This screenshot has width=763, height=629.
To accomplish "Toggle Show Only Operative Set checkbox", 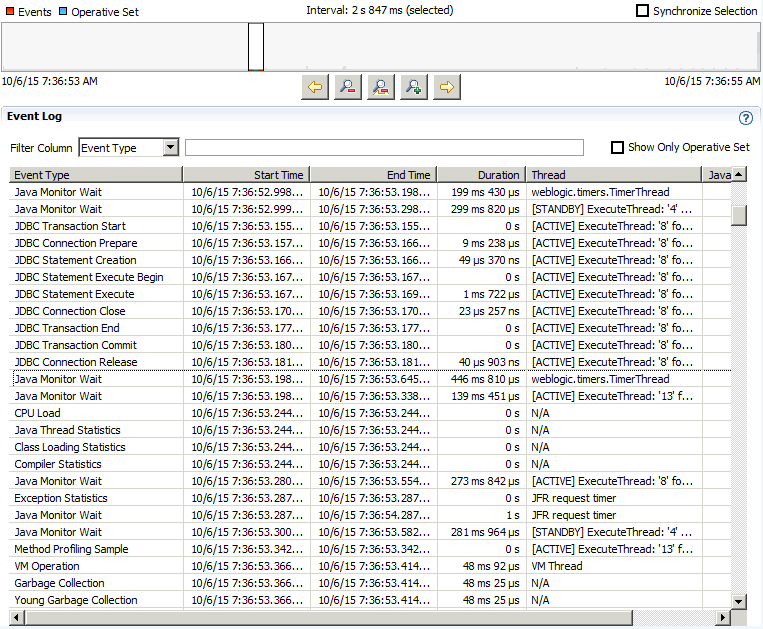I will [x=617, y=147].
